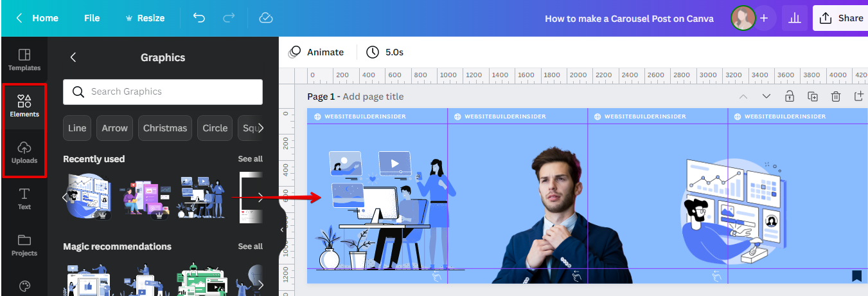Select the bookmark icon on canvas
This screenshot has height=296, width=868.
point(856,275)
